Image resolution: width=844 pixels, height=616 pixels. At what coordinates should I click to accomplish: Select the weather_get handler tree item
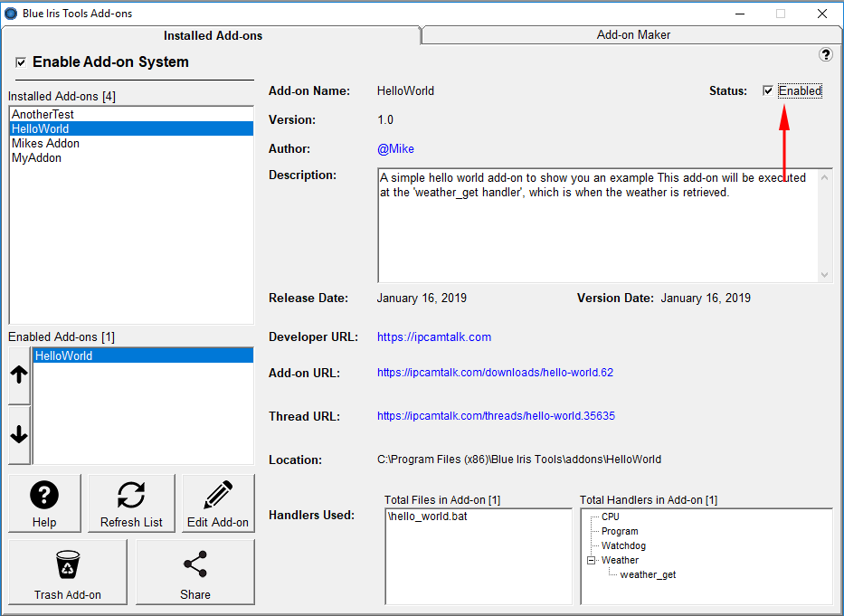[648, 575]
